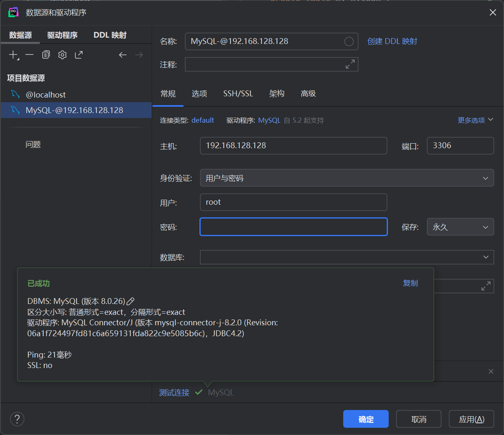This screenshot has height=435, width=504.
Task: Click the 密码 password input field
Action: point(293,227)
